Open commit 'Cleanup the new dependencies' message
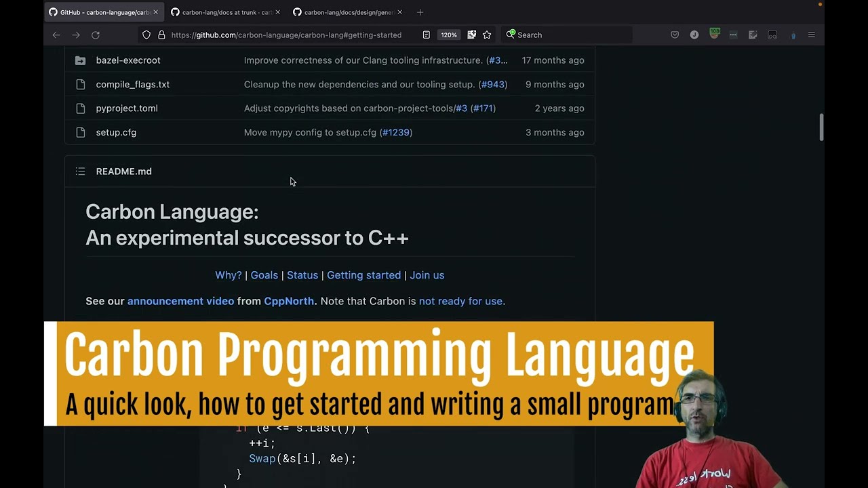The height and width of the screenshot is (488, 868). (x=359, y=84)
